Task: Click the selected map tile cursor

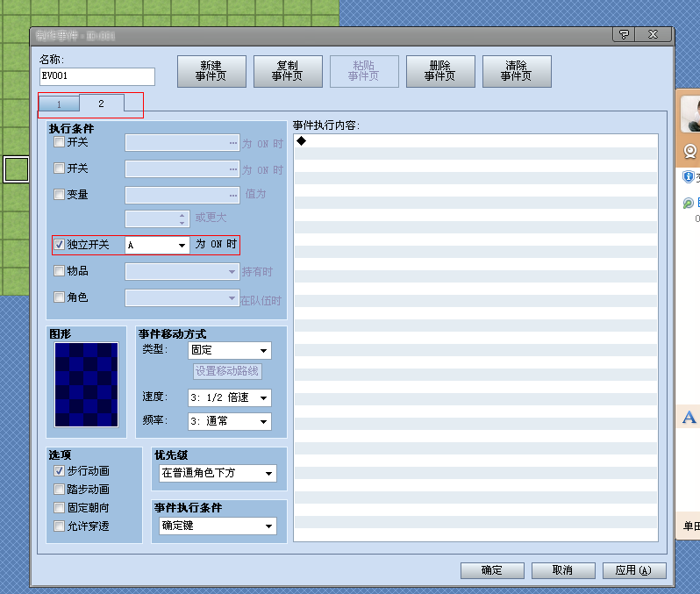Action: 16,169
